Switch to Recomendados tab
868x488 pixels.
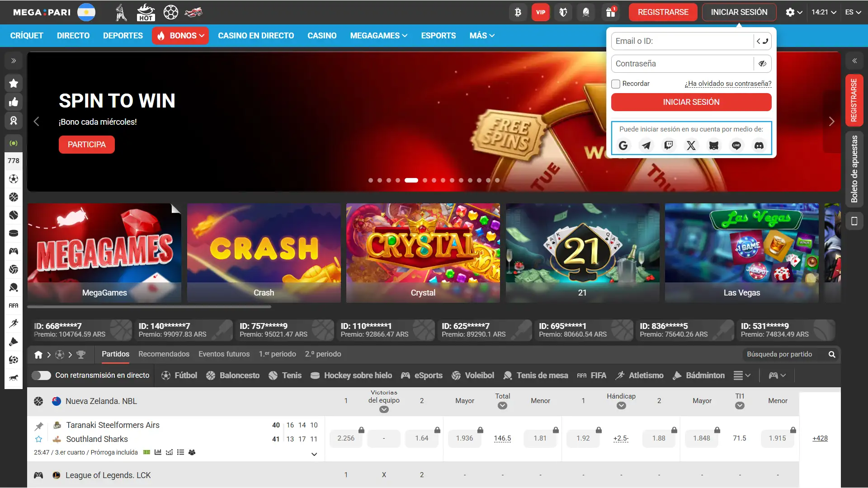(164, 354)
